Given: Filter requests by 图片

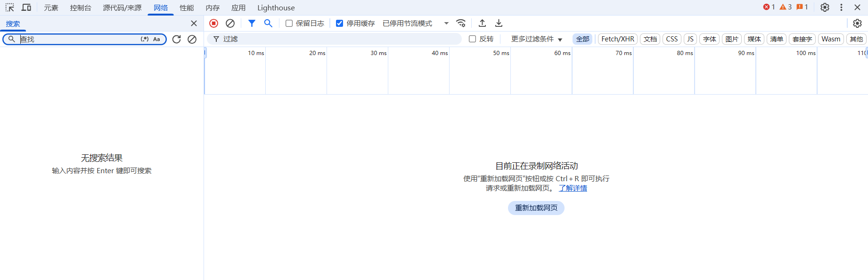Looking at the screenshot, I should (x=732, y=39).
